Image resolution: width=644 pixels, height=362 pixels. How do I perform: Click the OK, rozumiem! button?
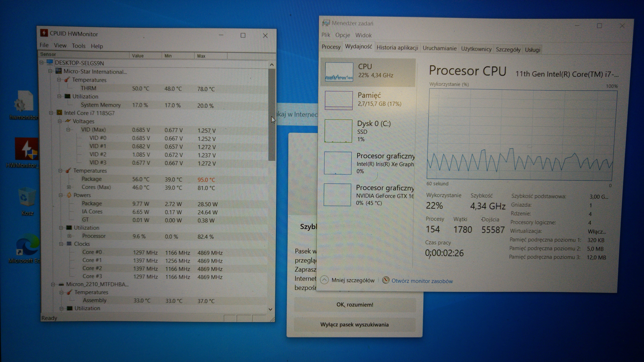coord(355,305)
